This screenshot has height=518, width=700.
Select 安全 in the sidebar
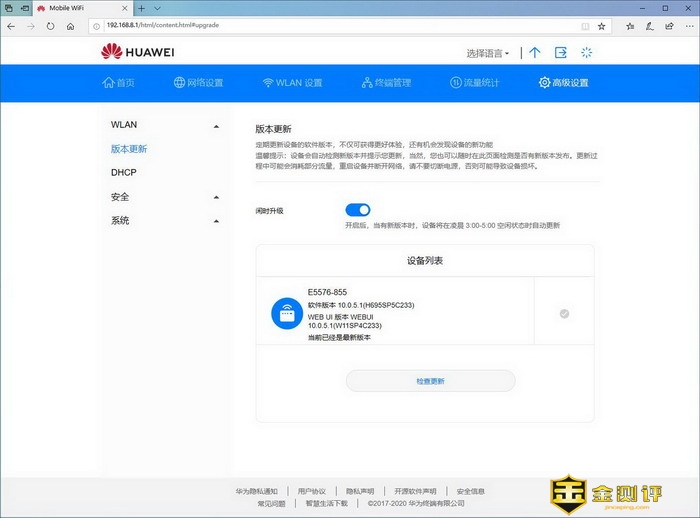tap(120, 196)
